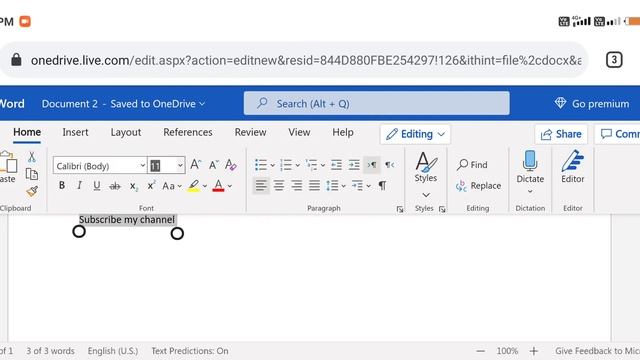640x360 pixels.
Task: Open the bullet library dropdown arrow
Action: [x=273, y=165]
